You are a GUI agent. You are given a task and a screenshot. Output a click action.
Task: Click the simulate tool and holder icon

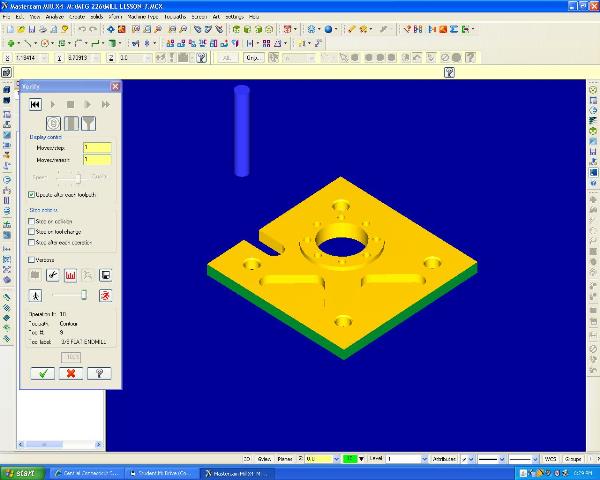pyautogui.click(x=71, y=124)
